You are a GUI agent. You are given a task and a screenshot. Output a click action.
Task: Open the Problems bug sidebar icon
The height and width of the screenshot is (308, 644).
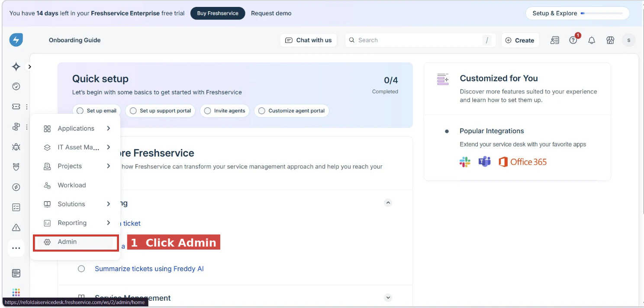(16, 147)
